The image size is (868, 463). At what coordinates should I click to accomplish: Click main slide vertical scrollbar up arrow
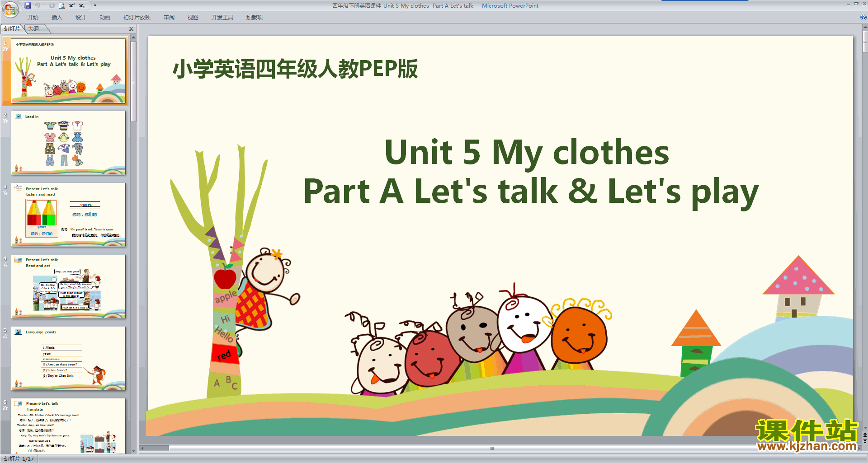(x=865, y=27)
